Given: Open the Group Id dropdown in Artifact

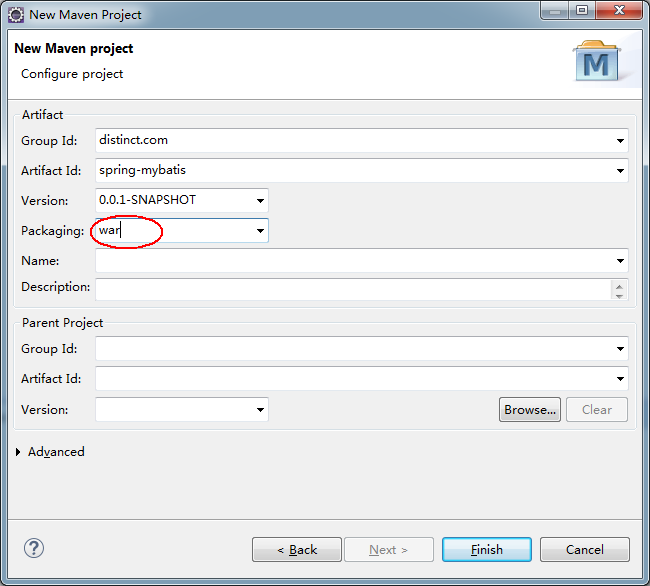Looking at the screenshot, I should [620, 141].
